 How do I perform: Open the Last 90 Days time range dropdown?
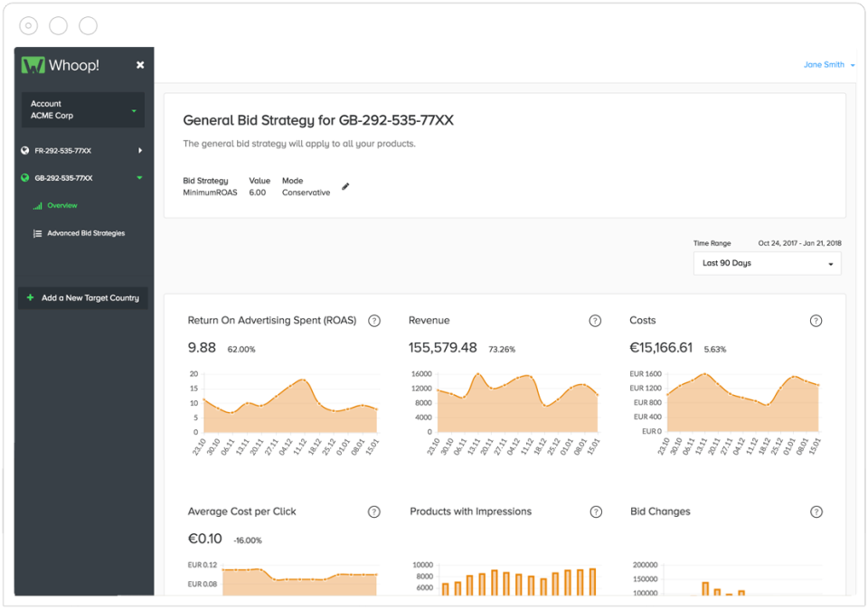click(x=767, y=264)
